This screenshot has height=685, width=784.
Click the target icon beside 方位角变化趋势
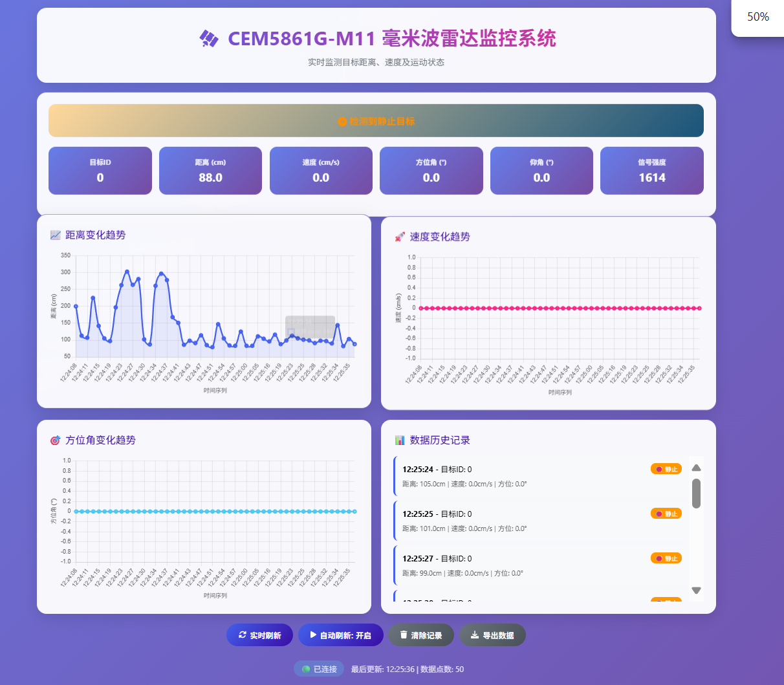55,440
